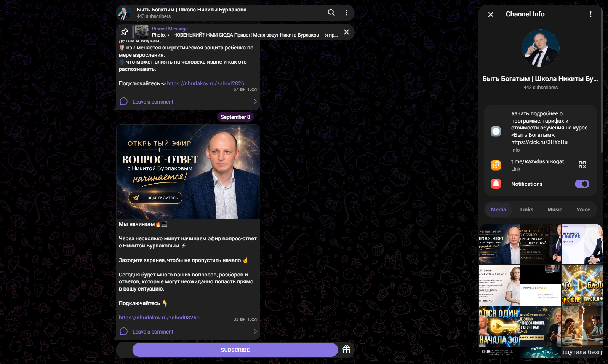The image size is (608, 364).
Task: Open the channel profile photo in Channel Info
Action: pyautogui.click(x=541, y=48)
